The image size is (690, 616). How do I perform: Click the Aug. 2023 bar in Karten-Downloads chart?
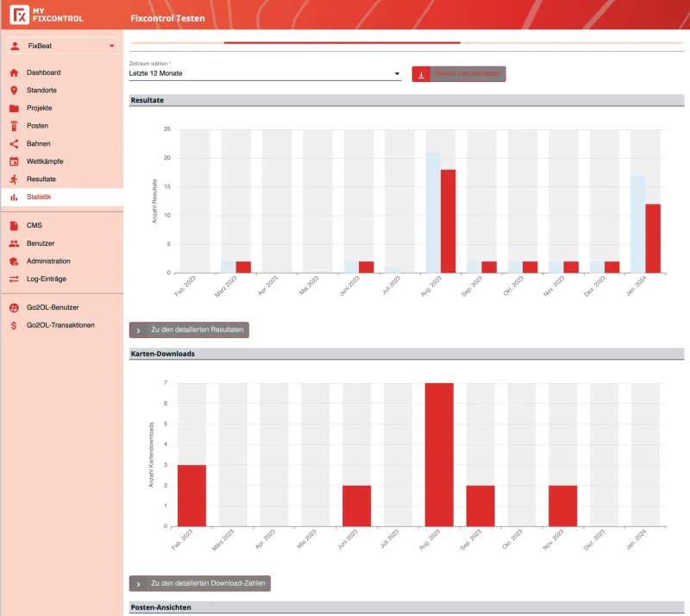tap(439, 455)
